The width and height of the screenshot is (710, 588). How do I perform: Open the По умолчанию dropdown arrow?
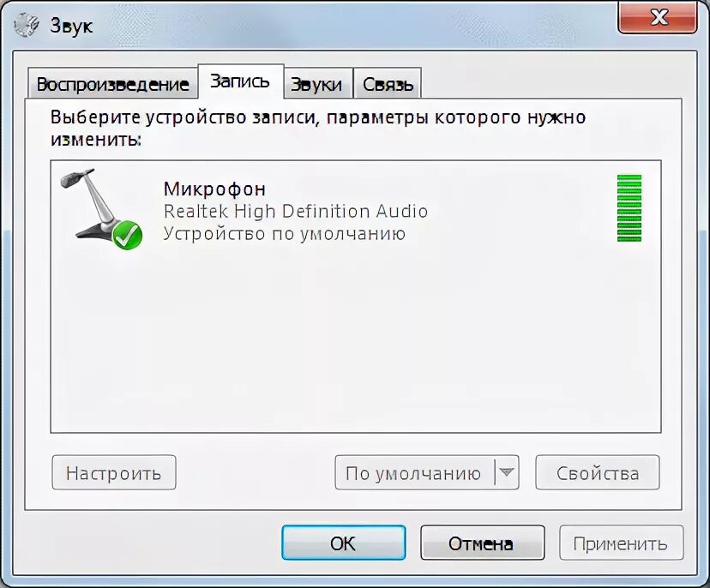pyautogui.click(x=507, y=472)
